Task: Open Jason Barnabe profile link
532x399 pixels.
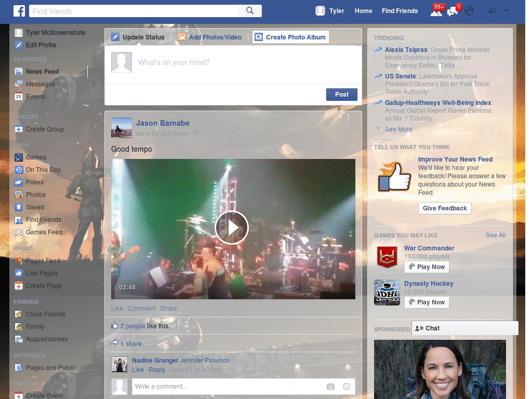Action: (x=163, y=123)
